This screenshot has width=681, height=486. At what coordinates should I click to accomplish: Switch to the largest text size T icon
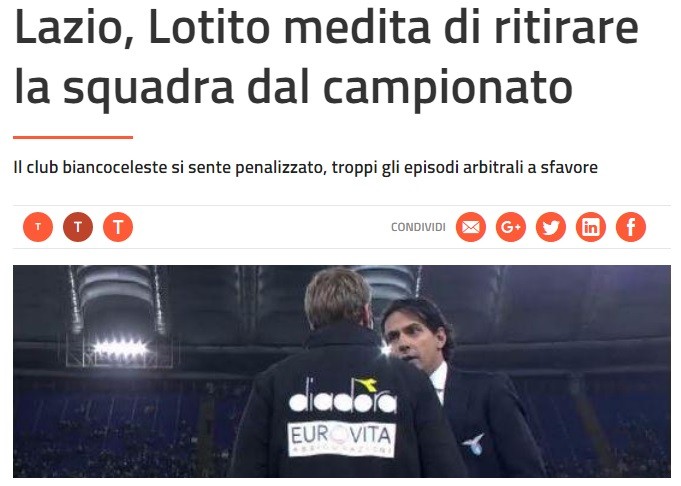pyautogui.click(x=118, y=227)
